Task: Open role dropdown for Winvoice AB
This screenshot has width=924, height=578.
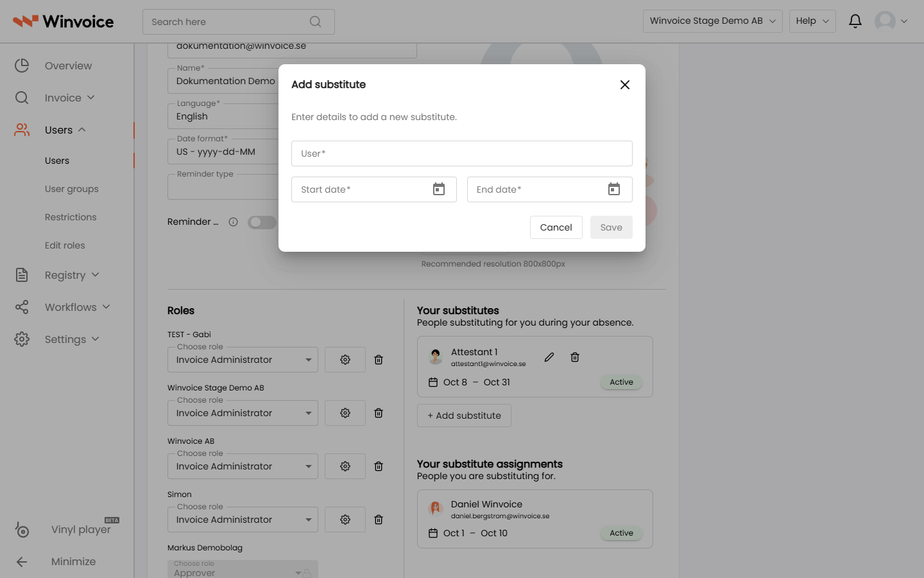Action: (x=243, y=466)
